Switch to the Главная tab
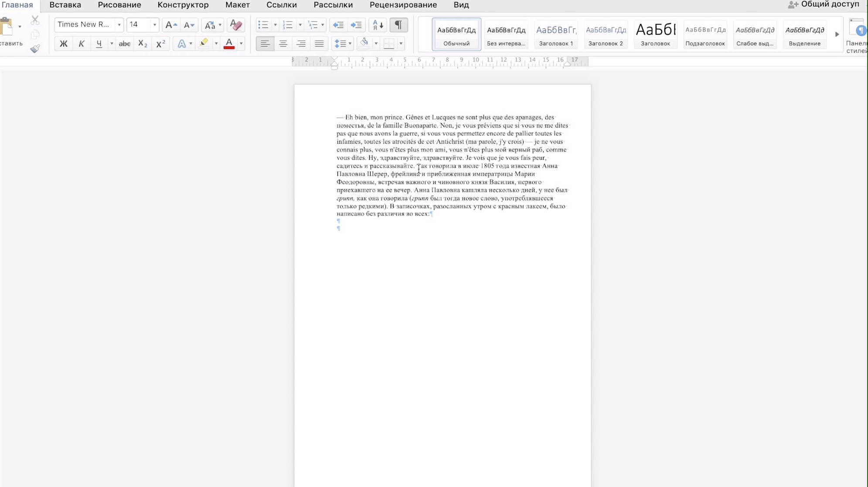The image size is (868, 487). point(17,5)
